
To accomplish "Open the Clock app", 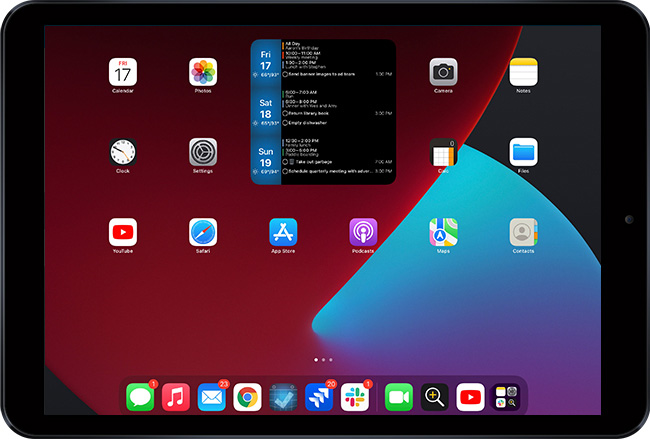I will [x=123, y=152].
